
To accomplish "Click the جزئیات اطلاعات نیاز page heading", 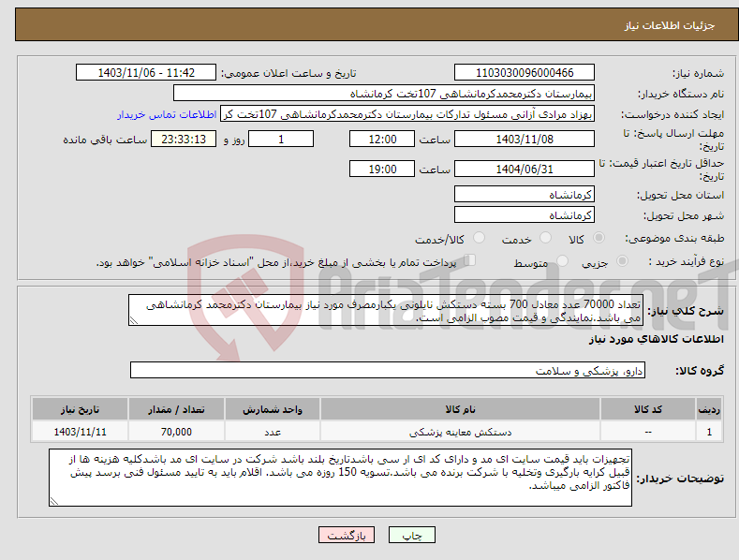I will pyautogui.click(x=670, y=25).
